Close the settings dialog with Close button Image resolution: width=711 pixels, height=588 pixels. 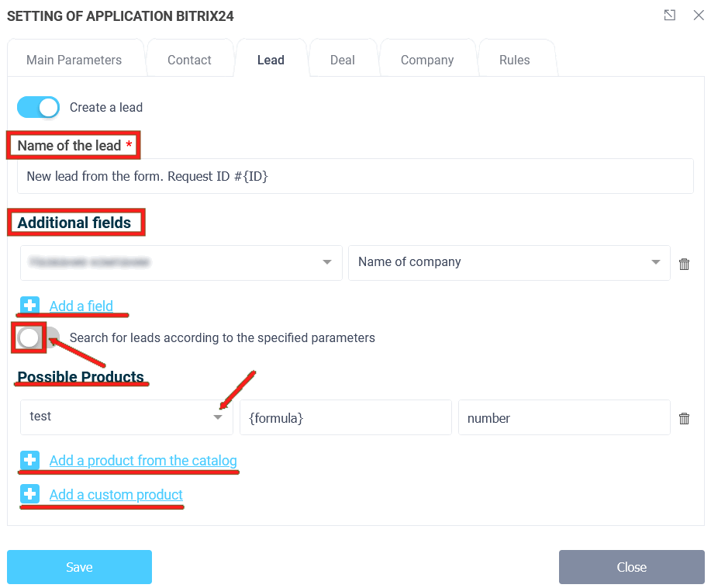[630, 567]
